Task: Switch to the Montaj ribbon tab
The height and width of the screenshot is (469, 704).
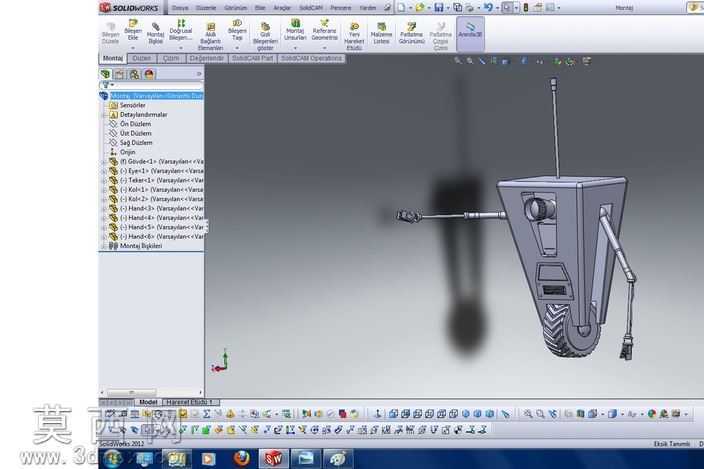Action: (x=113, y=58)
